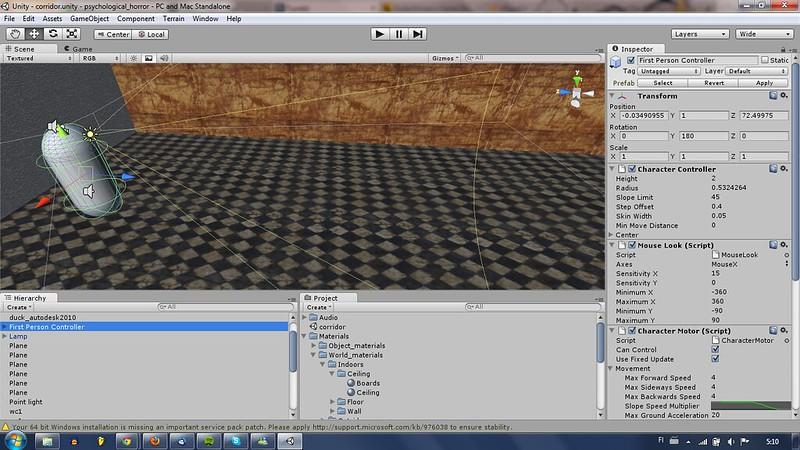Open the Layers dropdown
The height and width of the screenshot is (450, 800).
point(699,34)
